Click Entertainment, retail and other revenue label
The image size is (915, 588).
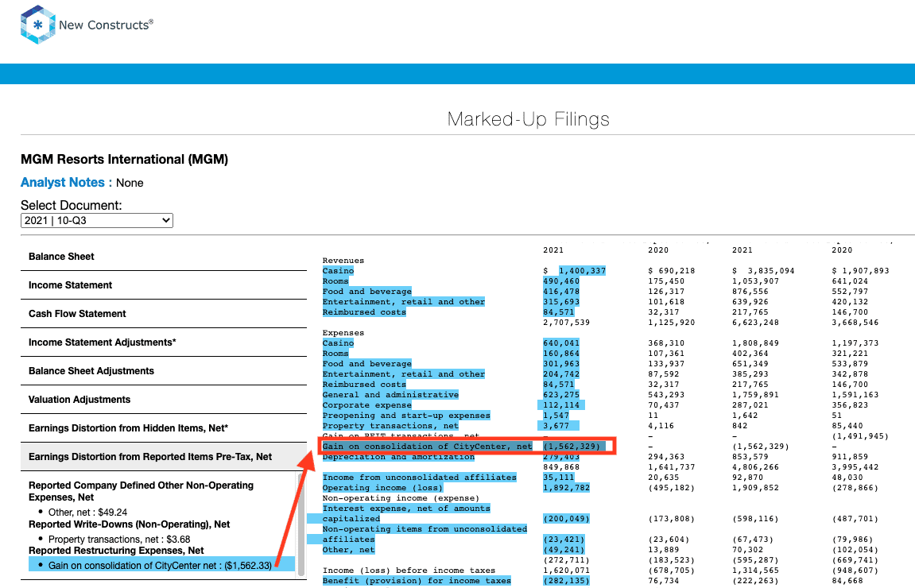tap(403, 302)
